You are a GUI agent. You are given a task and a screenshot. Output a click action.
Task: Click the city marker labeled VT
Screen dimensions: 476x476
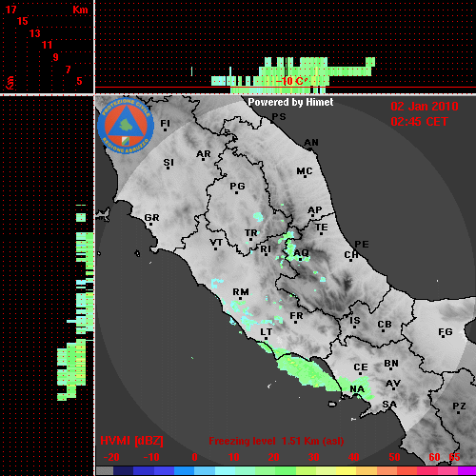pyautogui.click(x=216, y=244)
